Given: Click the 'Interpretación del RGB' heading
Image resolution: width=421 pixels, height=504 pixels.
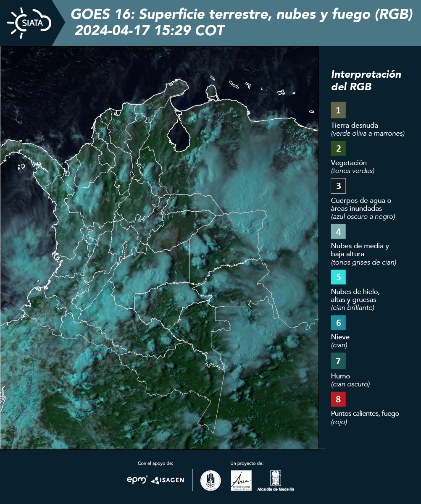Looking at the screenshot, I should click(x=366, y=81).
